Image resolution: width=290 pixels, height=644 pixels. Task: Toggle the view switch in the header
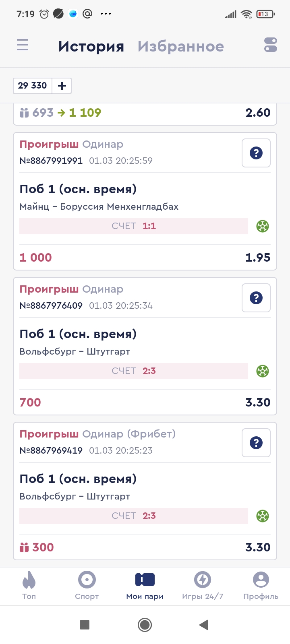point(271,45)
